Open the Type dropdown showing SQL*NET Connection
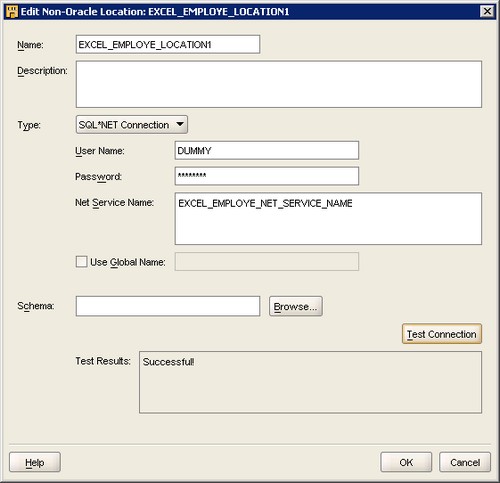This screenshot has height=483, width=500. 132,125
